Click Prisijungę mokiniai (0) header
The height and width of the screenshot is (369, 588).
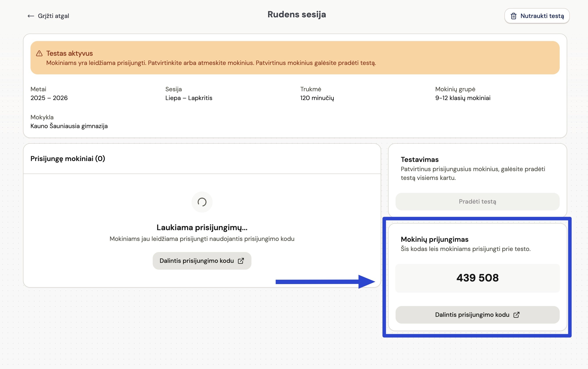[x=68, y=159]
